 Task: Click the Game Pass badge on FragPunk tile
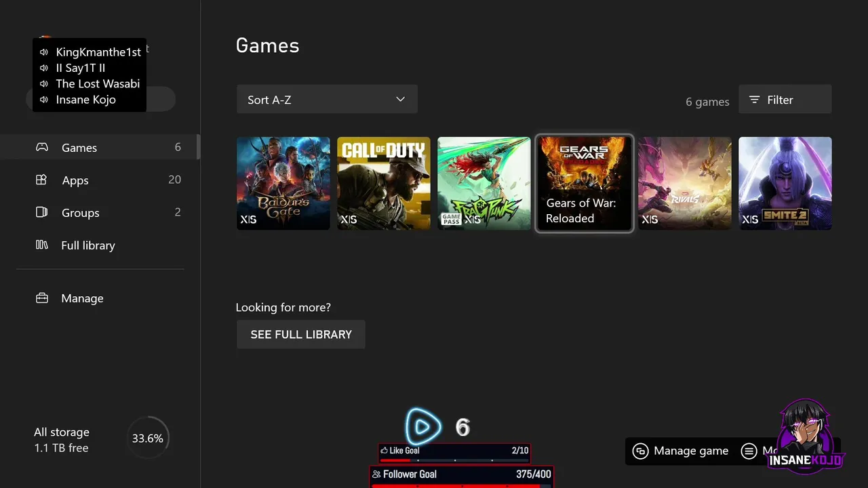point(451,219)
